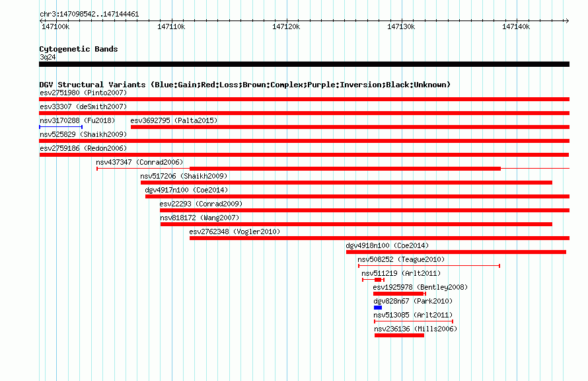The image size is (588, 381).
Task: Select the red nsv517206 loss bar
Action: [346, 183]
